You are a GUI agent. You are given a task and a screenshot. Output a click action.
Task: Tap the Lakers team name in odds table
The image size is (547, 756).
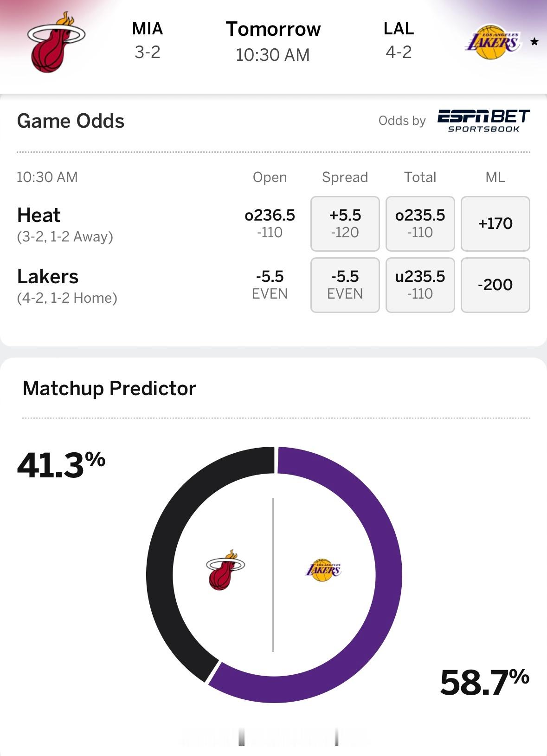(48, 276)
